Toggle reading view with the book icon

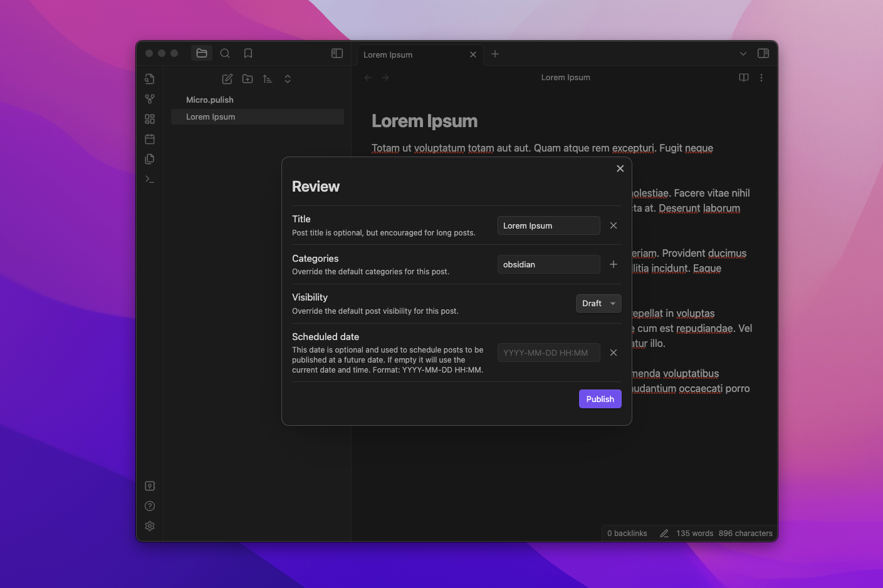point(743,77)
